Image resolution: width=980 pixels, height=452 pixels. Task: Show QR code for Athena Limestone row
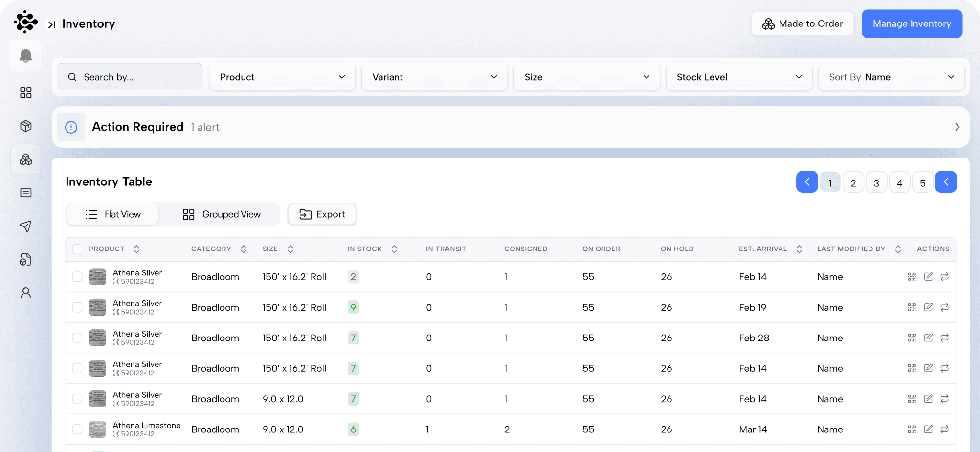(x=912, y=429)
